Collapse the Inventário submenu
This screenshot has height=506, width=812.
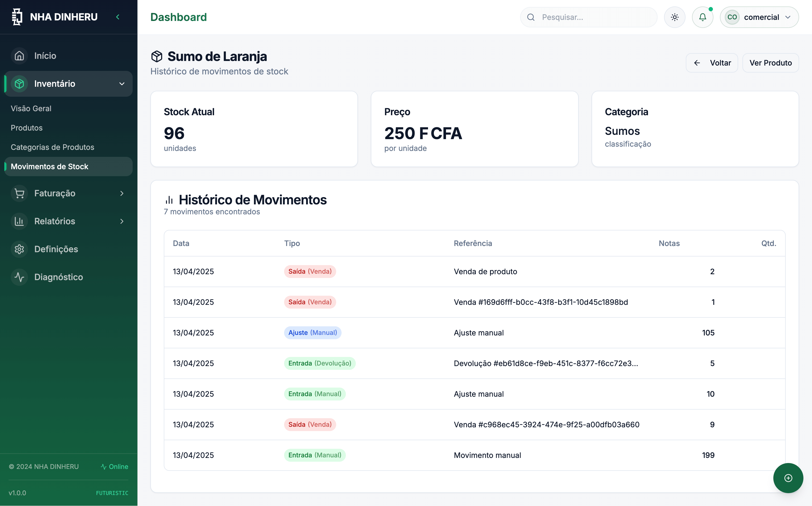[121, 84]
